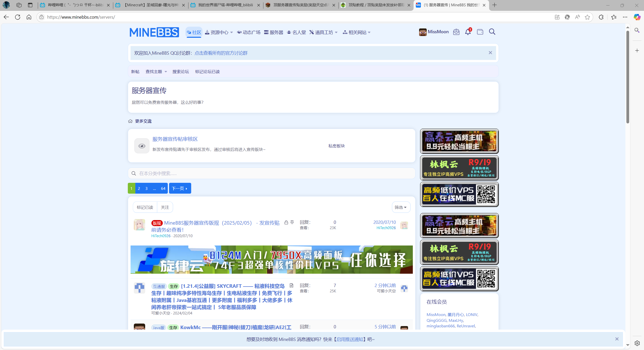The width and height of the screenshot is (644, 350).
Task: Click the 新帖 link
Action: point(135,72)
